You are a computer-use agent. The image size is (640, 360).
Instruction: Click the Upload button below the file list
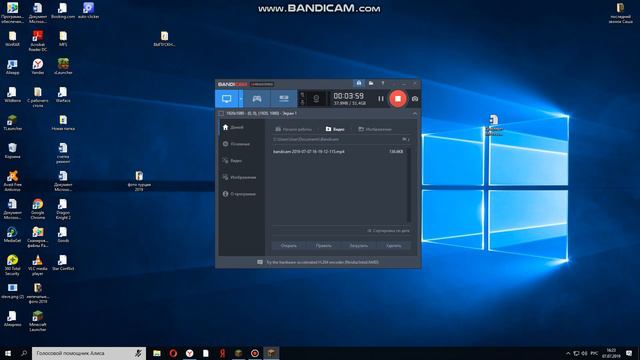pyautogui.click(x=359, y=246)
